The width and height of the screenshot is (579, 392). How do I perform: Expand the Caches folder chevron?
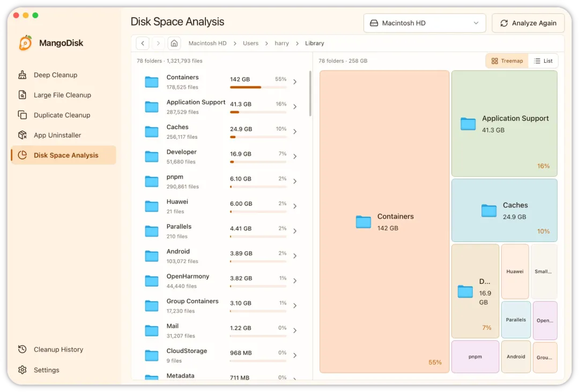pyautogui.click(x=295, y=132)
